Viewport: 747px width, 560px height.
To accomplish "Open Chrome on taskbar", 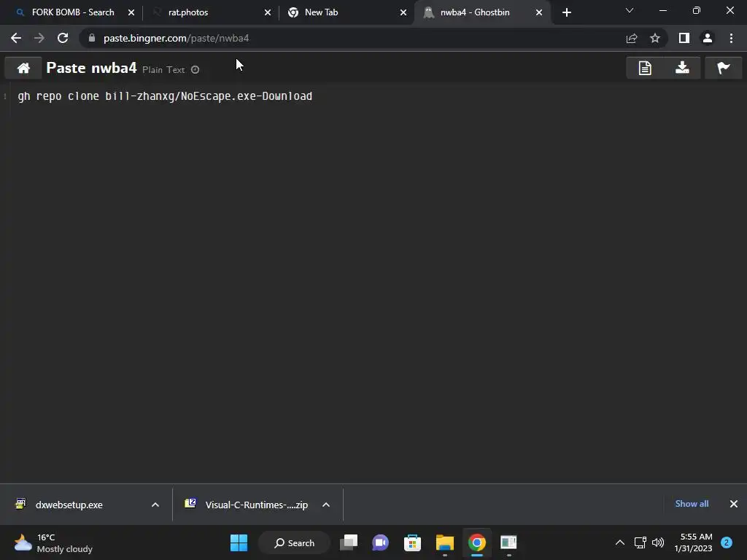I will [x=476, y=542].
